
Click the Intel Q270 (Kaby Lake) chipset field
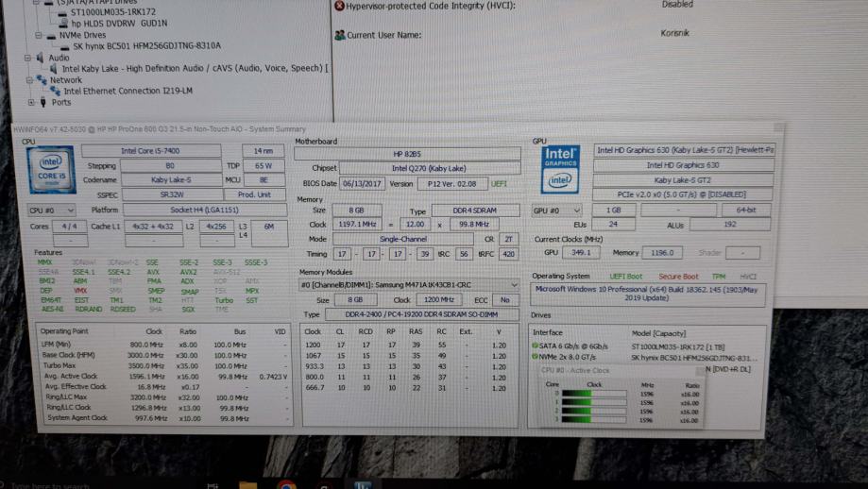(x=429, y=168)
